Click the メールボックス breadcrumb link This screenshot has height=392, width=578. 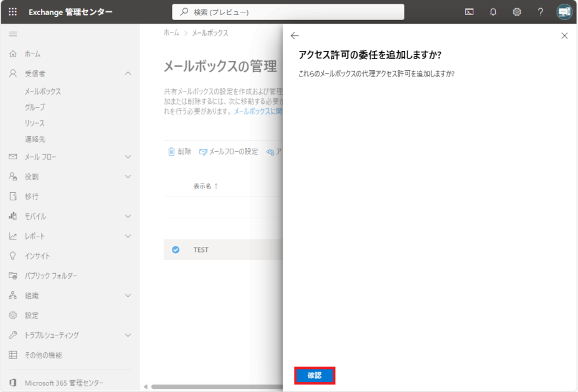point(210,33)
